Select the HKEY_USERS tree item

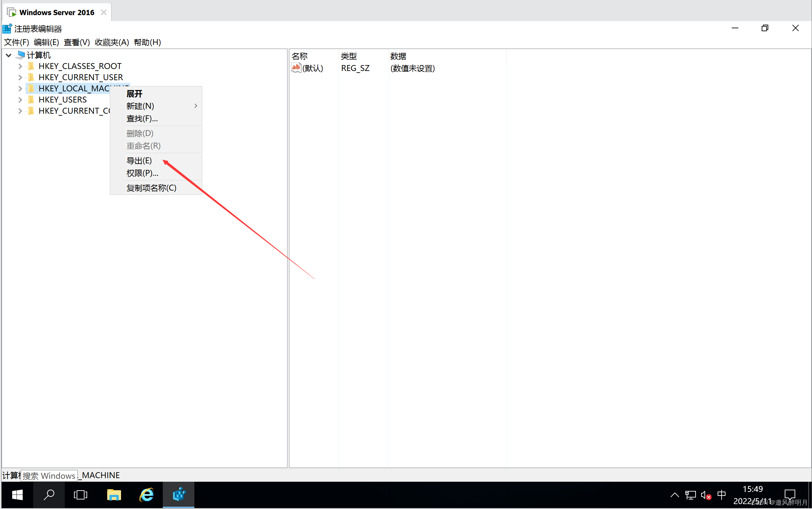click(63, 100)
